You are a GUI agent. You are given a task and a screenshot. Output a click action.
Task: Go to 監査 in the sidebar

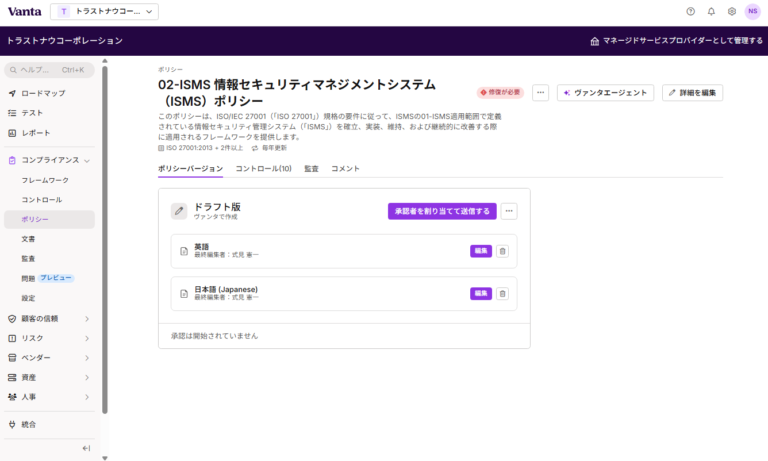pyautogui.click(x=28, y=259)
